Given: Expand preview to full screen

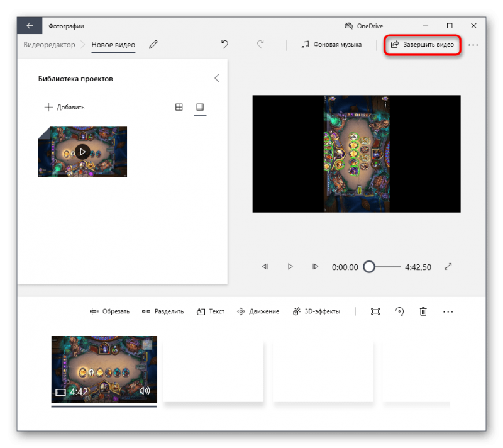Looking at the screenshot, I should pos(448,266).
